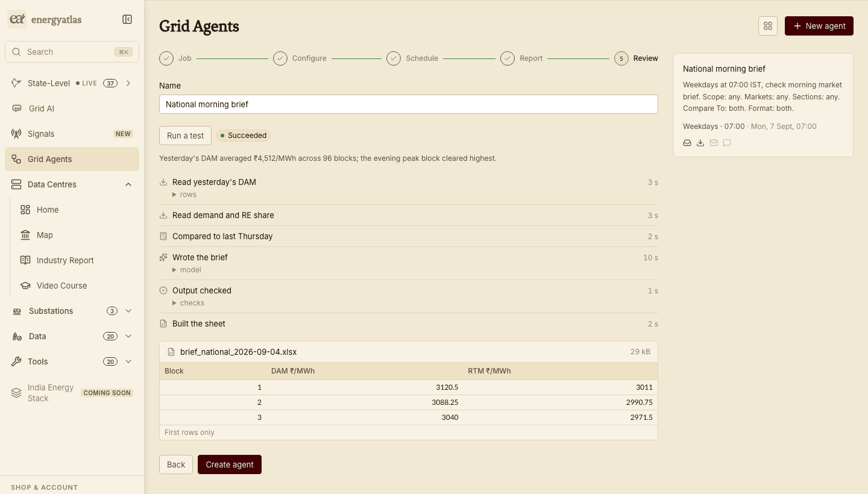Open the grid view icon beside New agent
Image resolution: width=868 pixels, height=494 pixels.
(768, 26)
